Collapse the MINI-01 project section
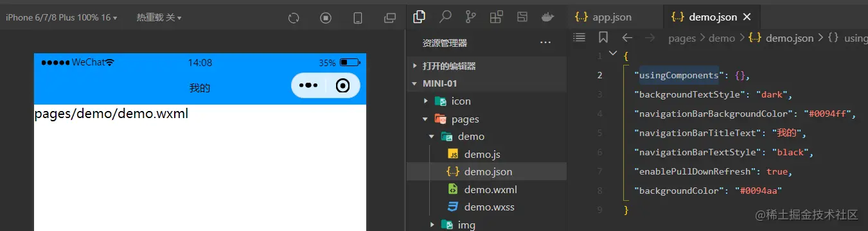 coord(486,83)
